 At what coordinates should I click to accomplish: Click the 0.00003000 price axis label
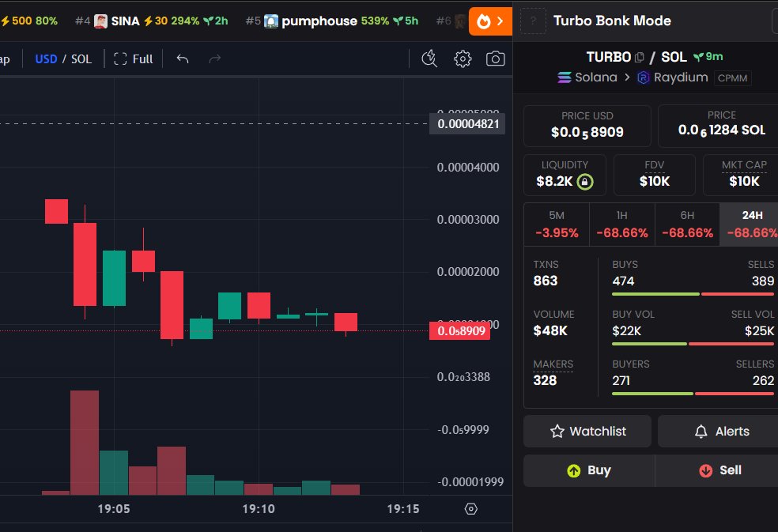[x=468, y=219]
